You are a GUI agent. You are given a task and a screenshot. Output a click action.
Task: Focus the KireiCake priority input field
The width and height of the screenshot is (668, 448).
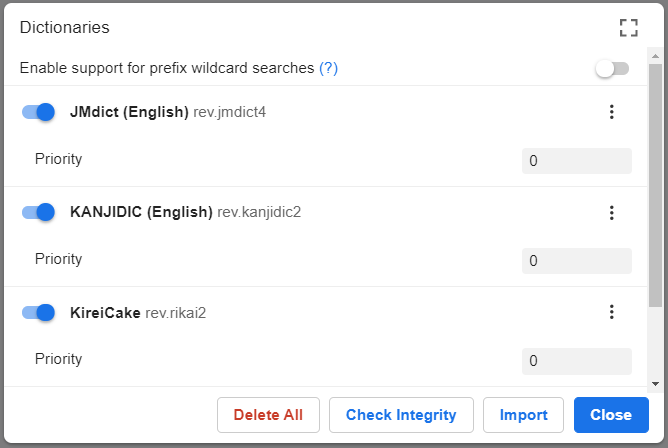(x=577, y=361)
